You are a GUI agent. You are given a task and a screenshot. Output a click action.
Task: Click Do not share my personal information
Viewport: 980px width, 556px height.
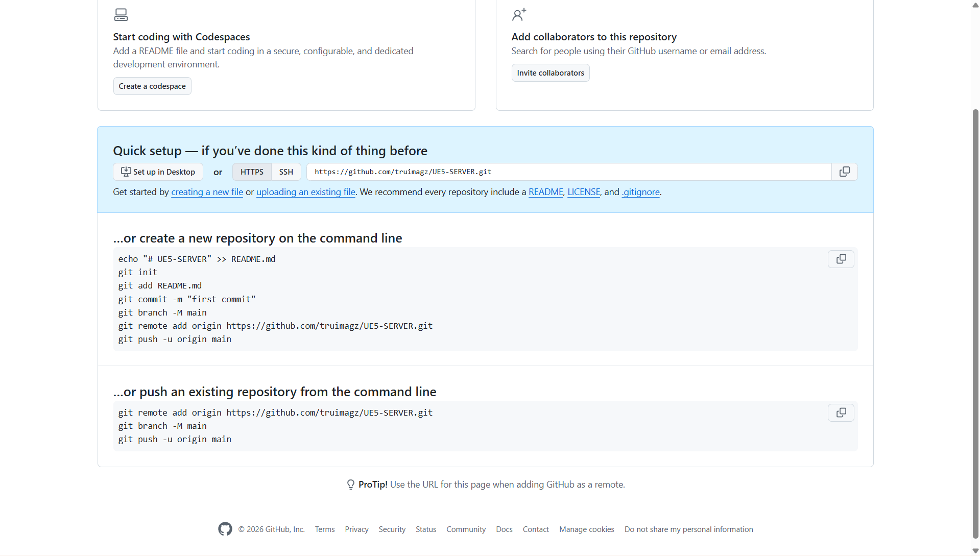689,529
